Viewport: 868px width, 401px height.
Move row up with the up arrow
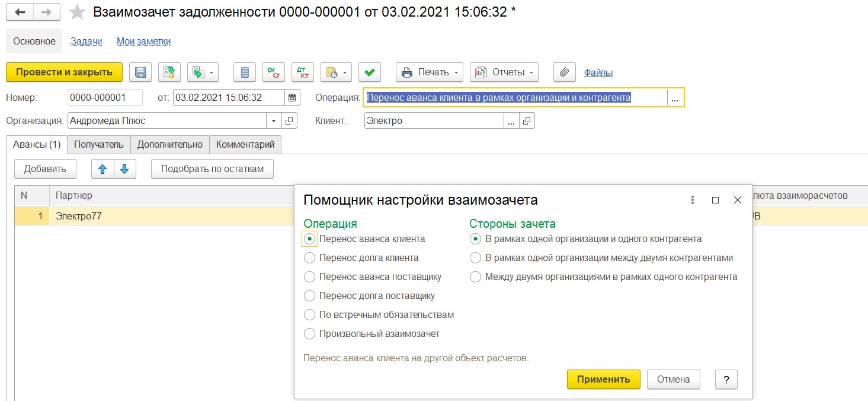click(x=103, y=169)
